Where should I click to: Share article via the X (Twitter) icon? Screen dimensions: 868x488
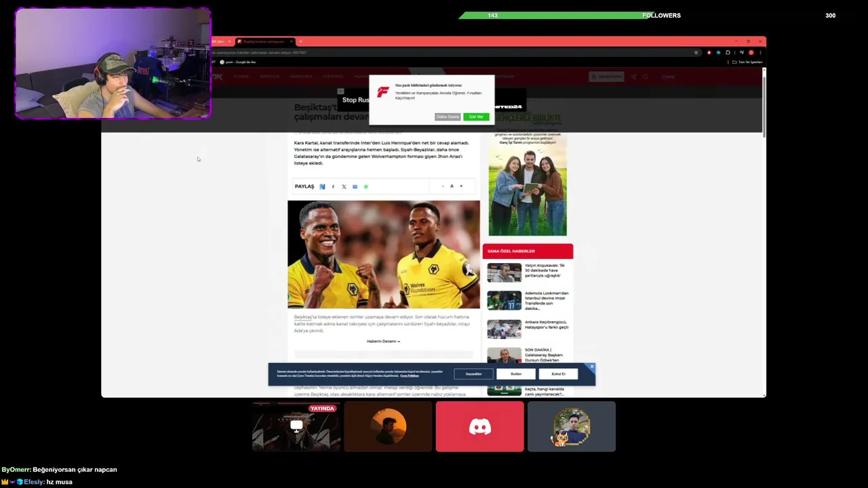[344, 186]
